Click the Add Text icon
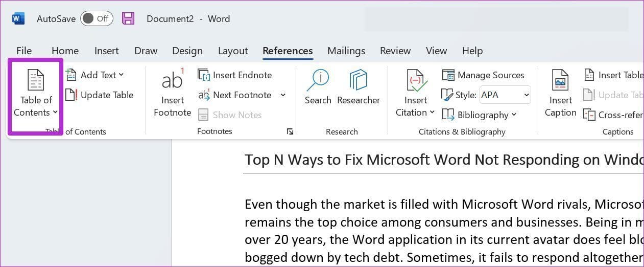This screenshot has height=267, width=644. [x=71, y=75]
